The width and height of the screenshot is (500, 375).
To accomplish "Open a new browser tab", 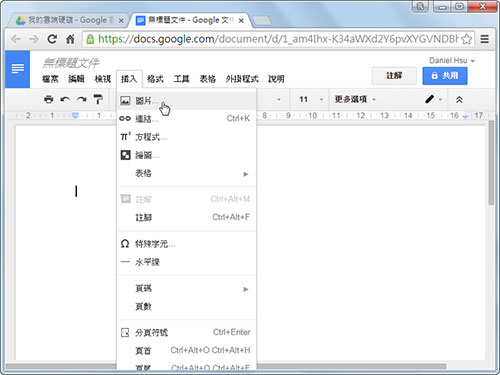I will tap(262, 21).
